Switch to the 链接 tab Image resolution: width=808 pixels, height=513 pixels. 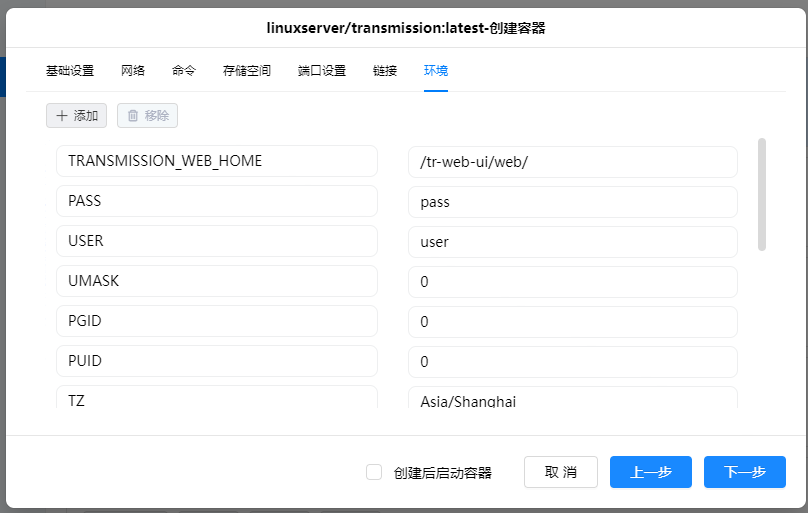(x=385, y=71)
